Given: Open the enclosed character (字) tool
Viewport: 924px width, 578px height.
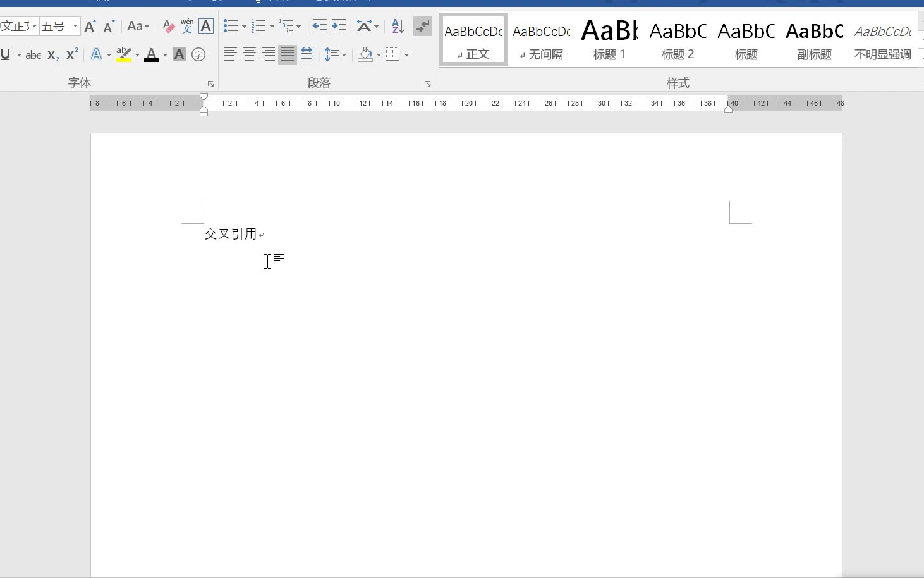Looking at the screenshot, I should 198,54.
